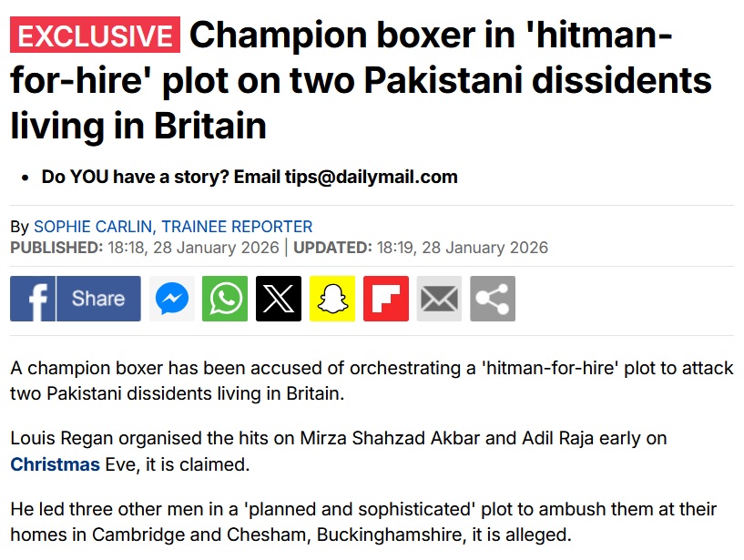Click the paragraph starting 'A champion boxer has'

[364, 382]
